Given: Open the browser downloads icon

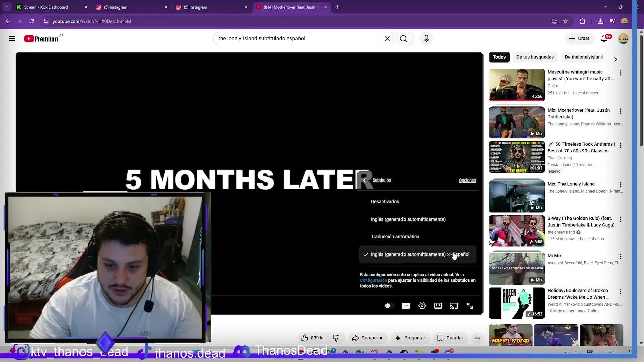Looking at the screenshot, I should 600,21.
